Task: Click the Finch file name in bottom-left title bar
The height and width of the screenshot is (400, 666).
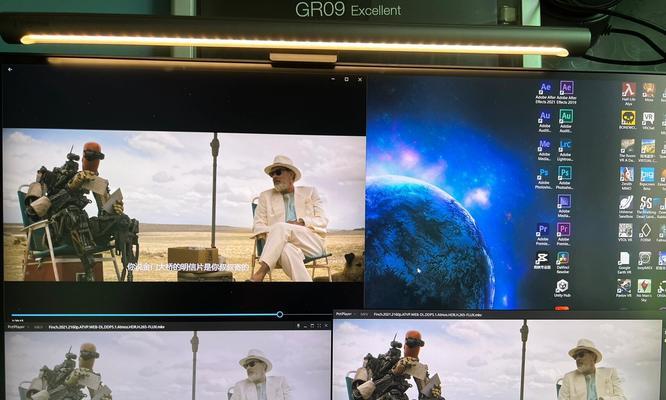Action: point(106,327)
